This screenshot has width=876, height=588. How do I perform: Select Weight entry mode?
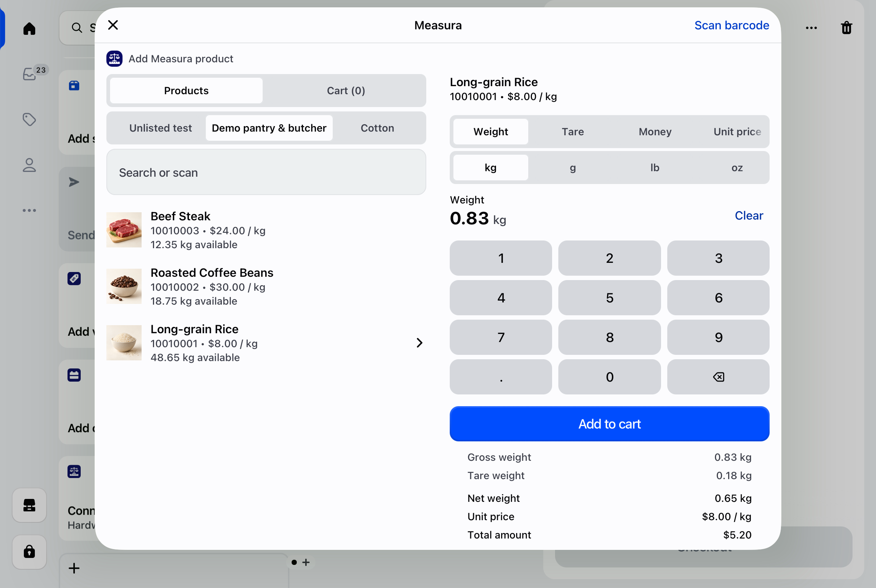click(490, 132)
